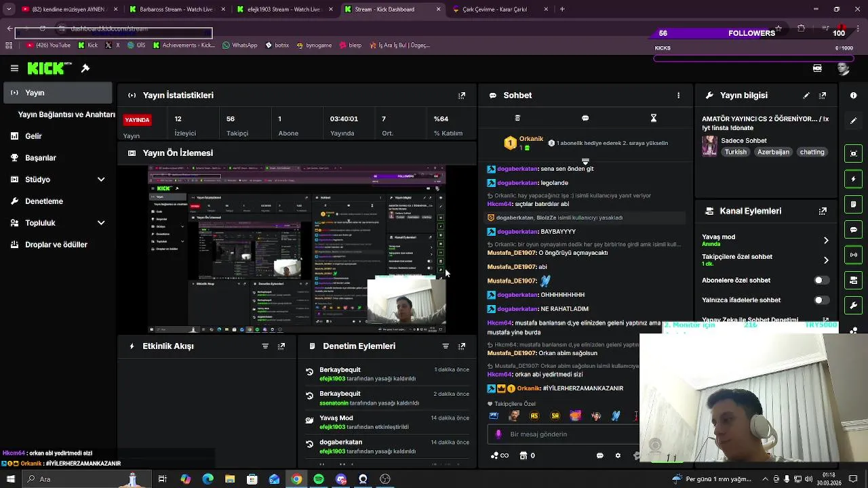This screenshot has width=868, height=488.
Task: Expand the Yavaş mod settings
Action: click(x=826, y=241)
